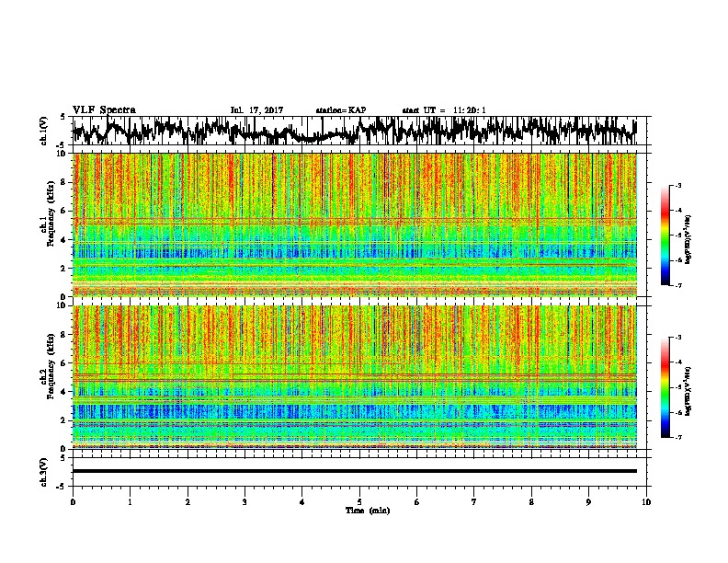Select the "Time (min)" axis label
The width and height of the screenshot is (728, 563).
coord(368,511)
